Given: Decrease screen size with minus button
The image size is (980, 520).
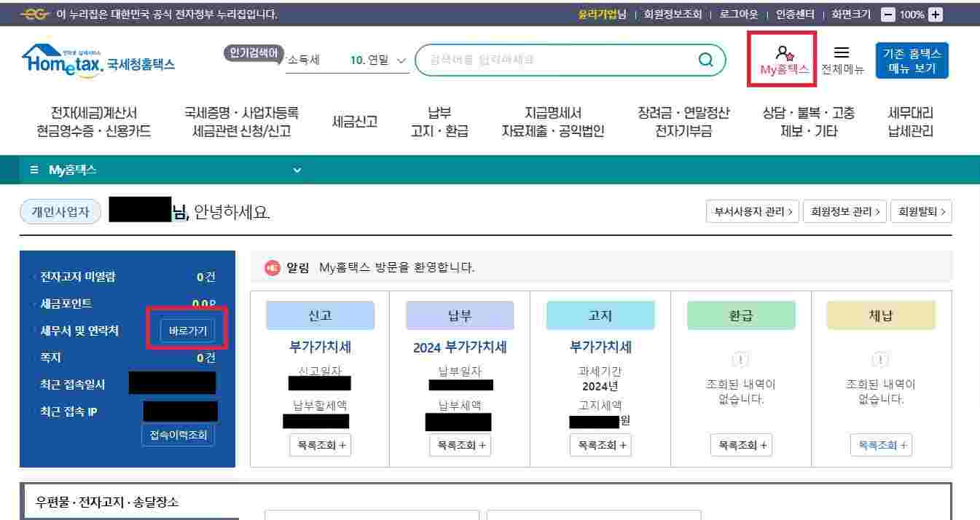Looking at the screenshot, I should tap(887, 14).
